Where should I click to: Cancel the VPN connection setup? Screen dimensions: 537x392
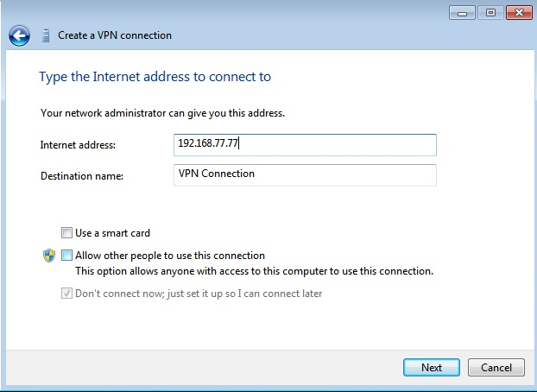pyautogui.click(x=496, y=367)
